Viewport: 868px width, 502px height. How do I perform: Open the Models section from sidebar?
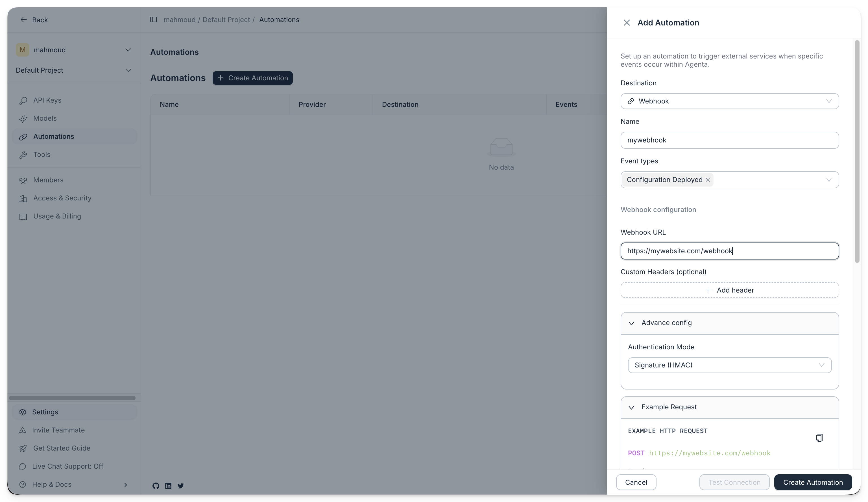coord(23,118)
